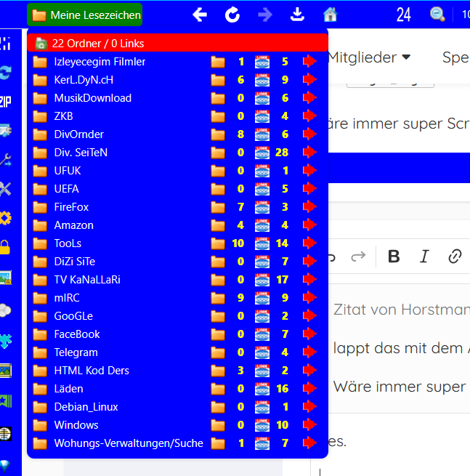Click the wrench icon in sidebar

tap(6, 160)
